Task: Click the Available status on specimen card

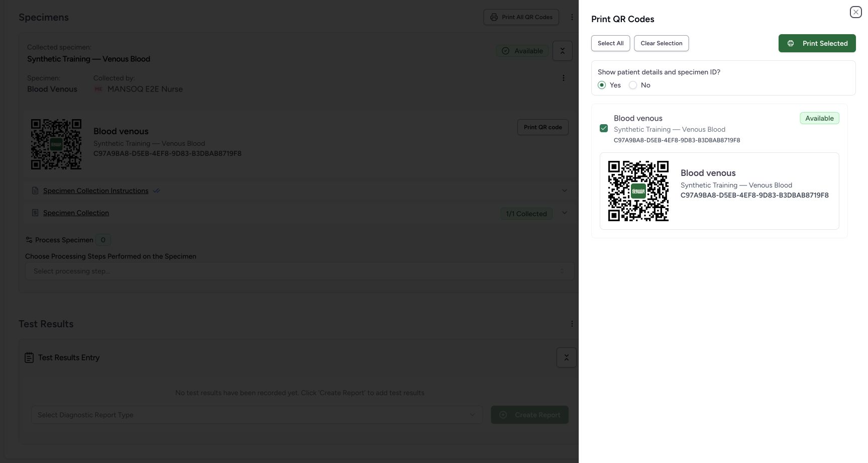Action: click(x=522, y=51)
